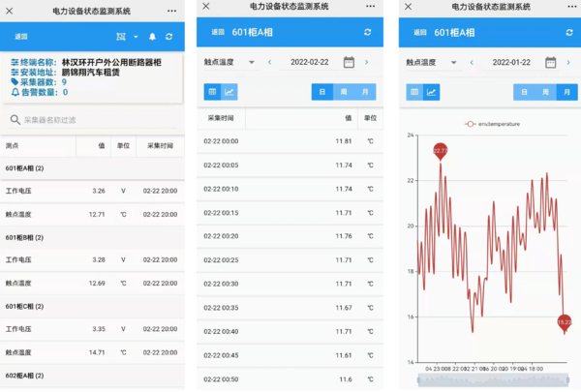Select the 02-22 00:20 row
This screenshot has height=392, width=581.
290,236
